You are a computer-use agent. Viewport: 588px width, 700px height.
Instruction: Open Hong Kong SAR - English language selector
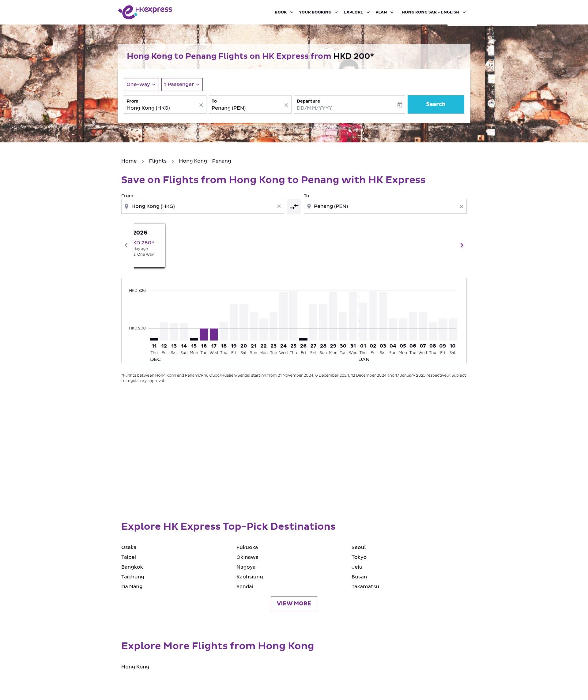tap(434, 12)
